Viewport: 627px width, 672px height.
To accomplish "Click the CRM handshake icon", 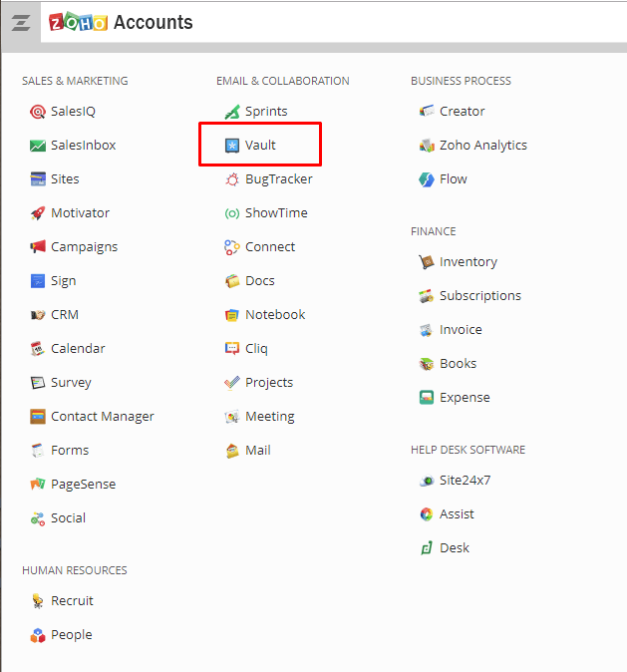I will coord(38,315).
